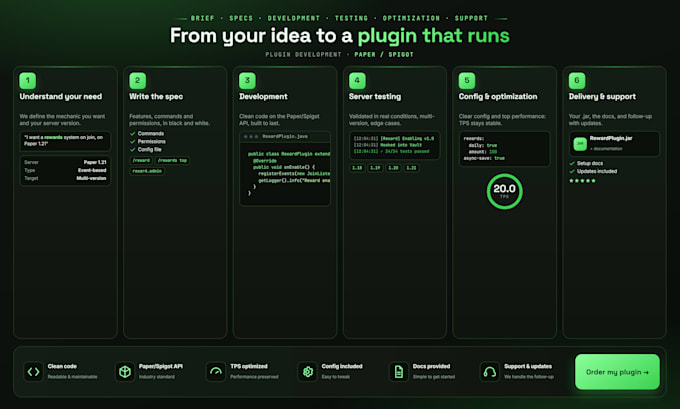This screenshot has height=409, width=680.
Task: Click the RewardPlugin.jar file icon
Action: [x=580, y=144]
